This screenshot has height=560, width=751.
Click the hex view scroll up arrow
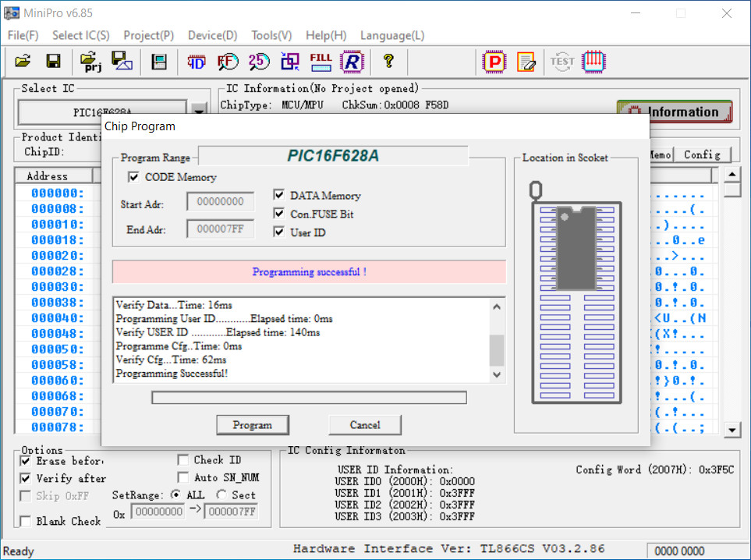(732, 175)
